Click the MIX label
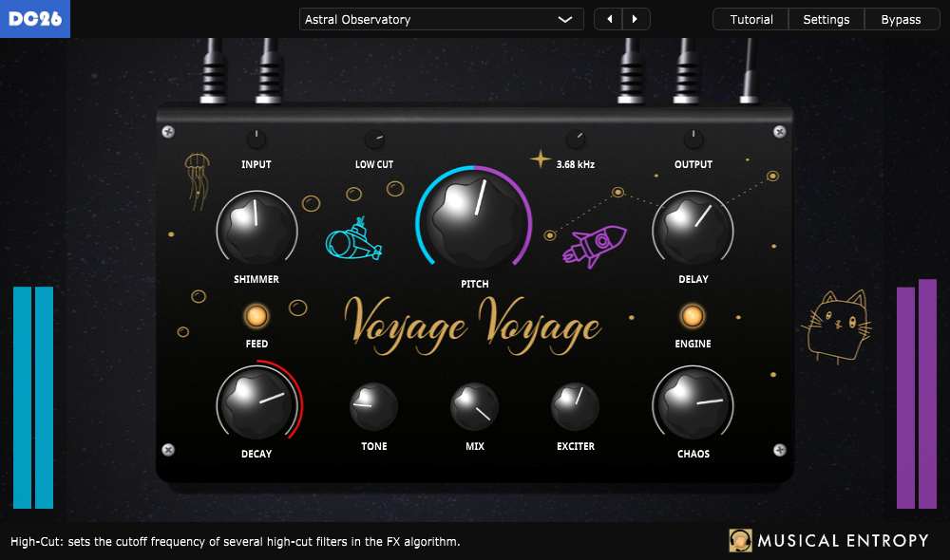 [x=474, y=446]
